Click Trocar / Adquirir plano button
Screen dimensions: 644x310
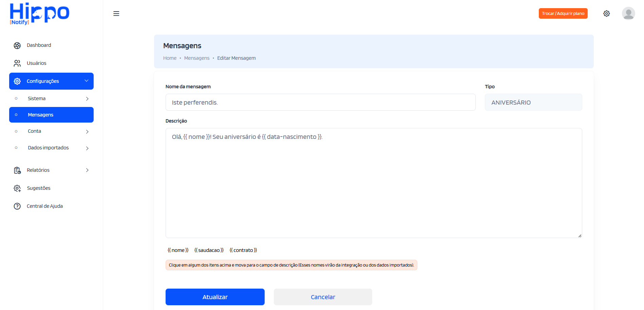coord(563,14)
